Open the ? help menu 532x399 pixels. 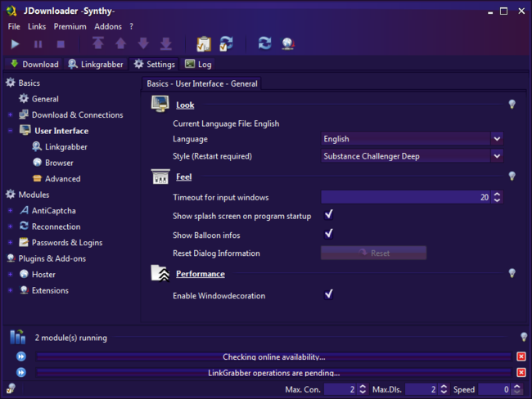131,26
